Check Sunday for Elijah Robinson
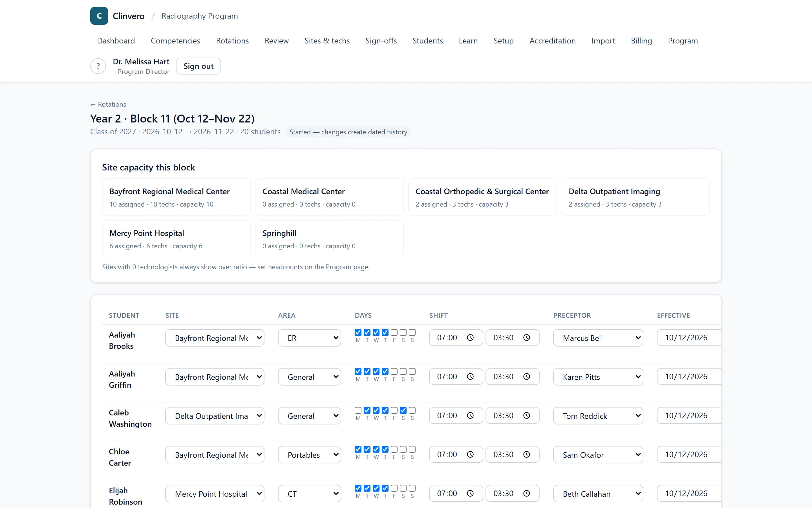Screen dimensions: 812x508 point(412,488)
